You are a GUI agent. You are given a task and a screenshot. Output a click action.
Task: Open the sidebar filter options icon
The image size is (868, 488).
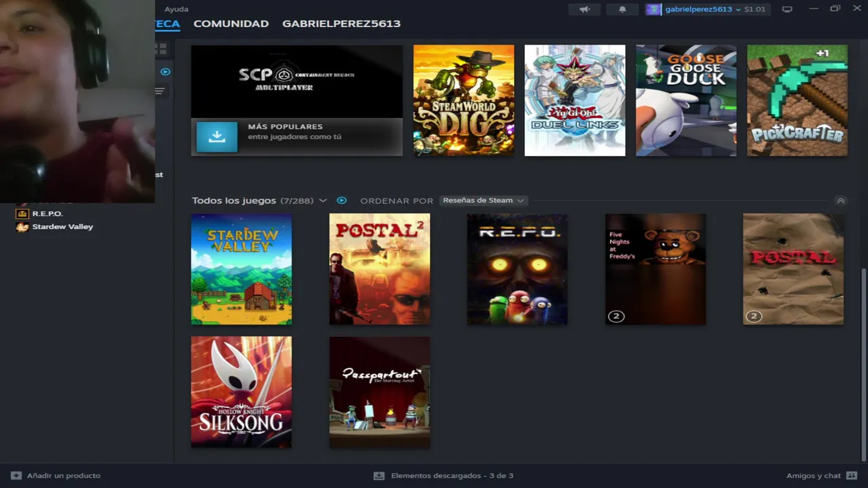160,91
